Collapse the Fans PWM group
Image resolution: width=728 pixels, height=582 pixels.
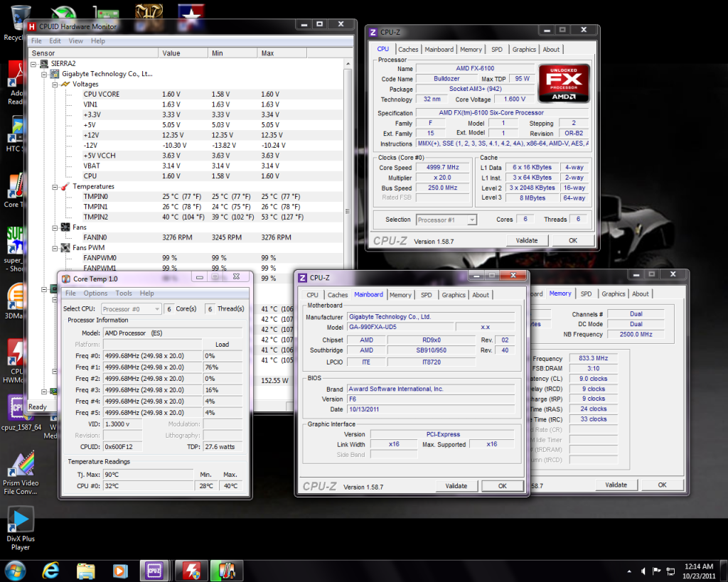pos(55,248)
